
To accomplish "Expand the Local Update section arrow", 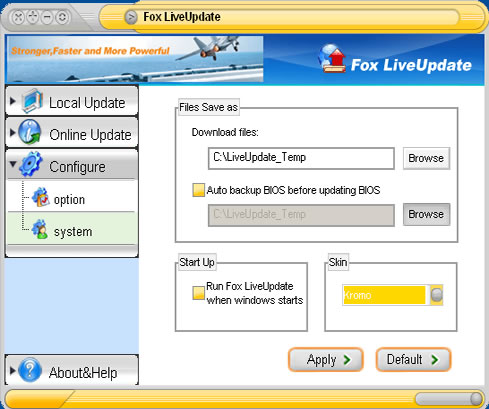I will point(13,101).
